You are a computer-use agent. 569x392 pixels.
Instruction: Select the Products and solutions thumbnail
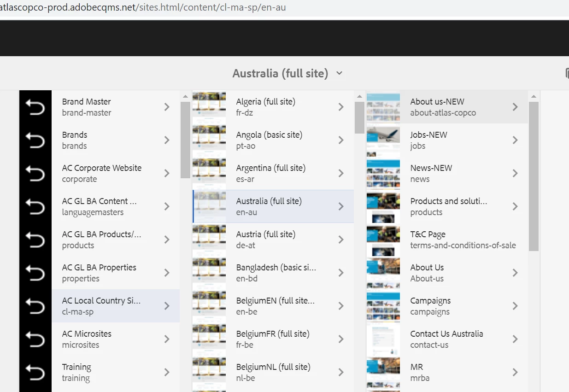383,206
